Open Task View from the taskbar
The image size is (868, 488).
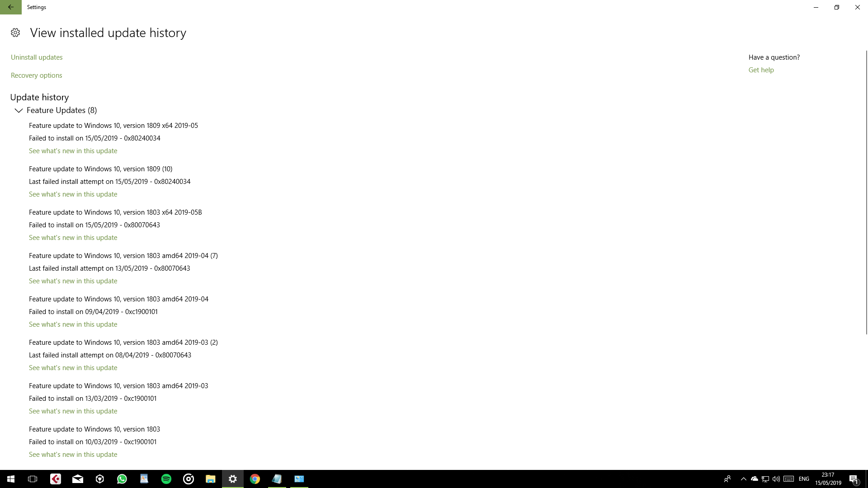coord(33,479)
